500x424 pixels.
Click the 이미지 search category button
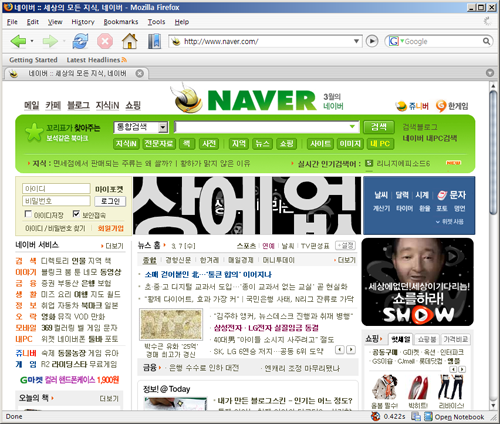pyautogui.click(x=350, y=144)
